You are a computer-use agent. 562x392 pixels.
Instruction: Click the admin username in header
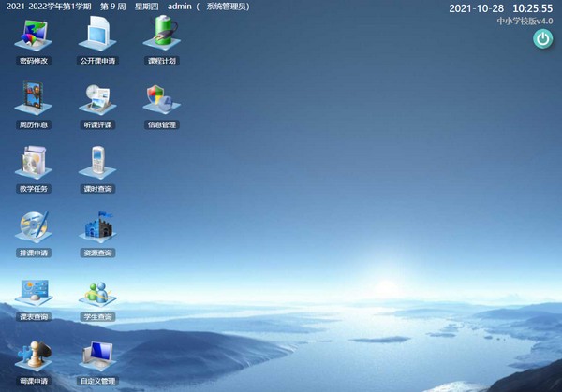179,7
